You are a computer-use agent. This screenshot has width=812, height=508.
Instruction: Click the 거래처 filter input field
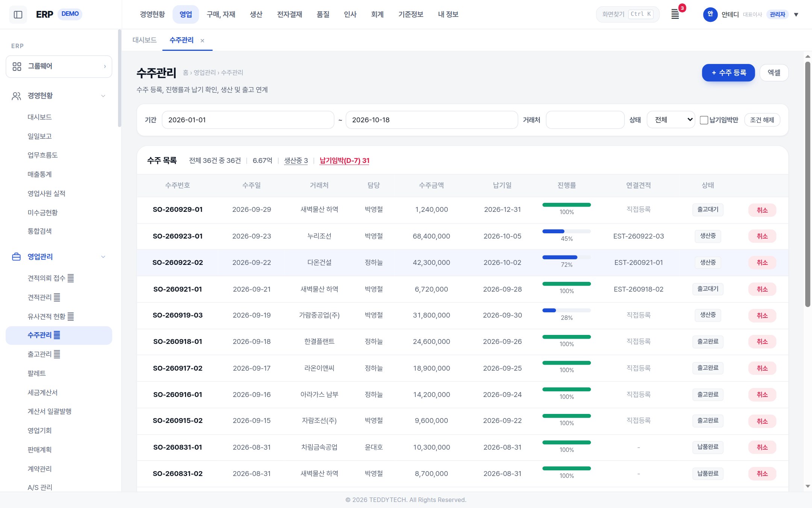point(585,120)
